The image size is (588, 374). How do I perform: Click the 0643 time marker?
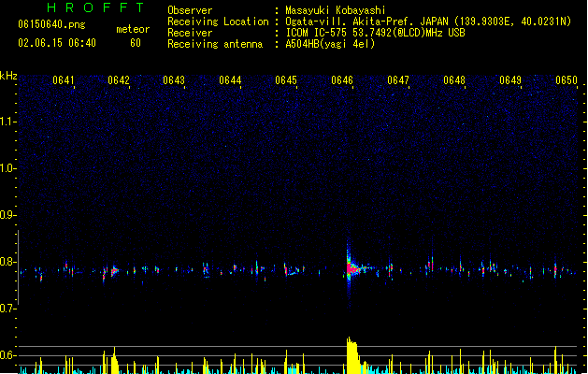click(x=174, y=80)
